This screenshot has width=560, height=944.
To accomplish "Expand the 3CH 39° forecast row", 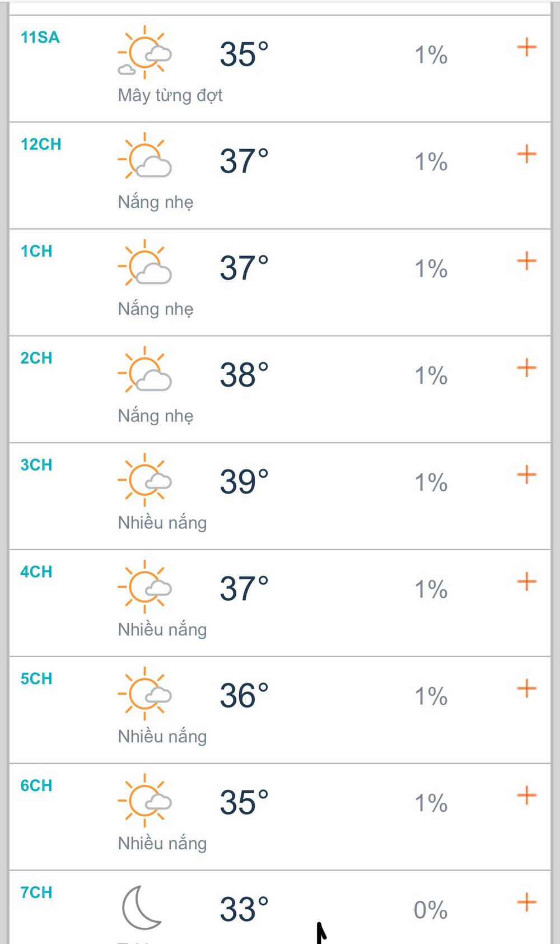I will click(526, 475).
